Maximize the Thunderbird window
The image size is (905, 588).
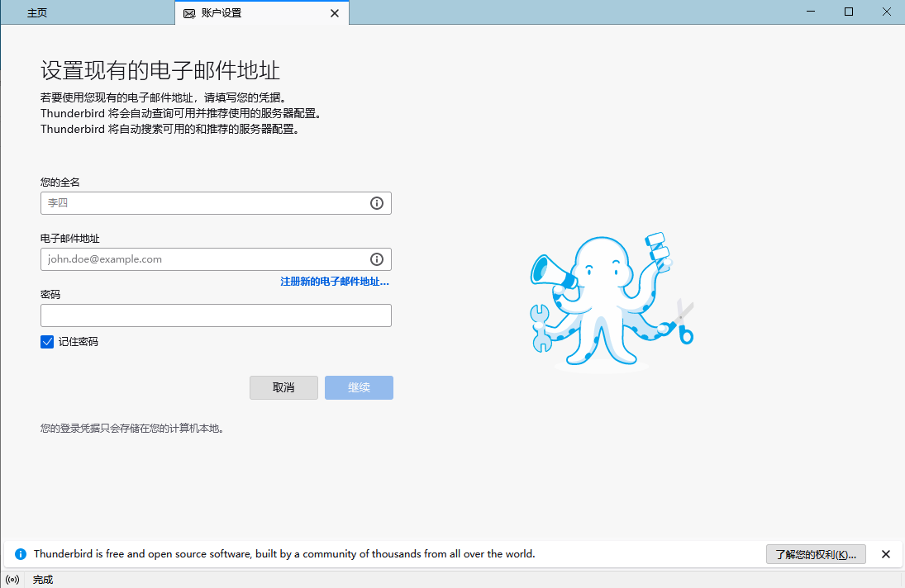(x=849, y=12)
